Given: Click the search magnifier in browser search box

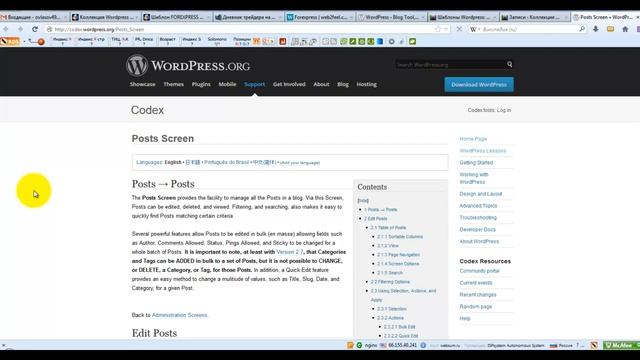Looking at the screenshot, I should click(582, 29).
